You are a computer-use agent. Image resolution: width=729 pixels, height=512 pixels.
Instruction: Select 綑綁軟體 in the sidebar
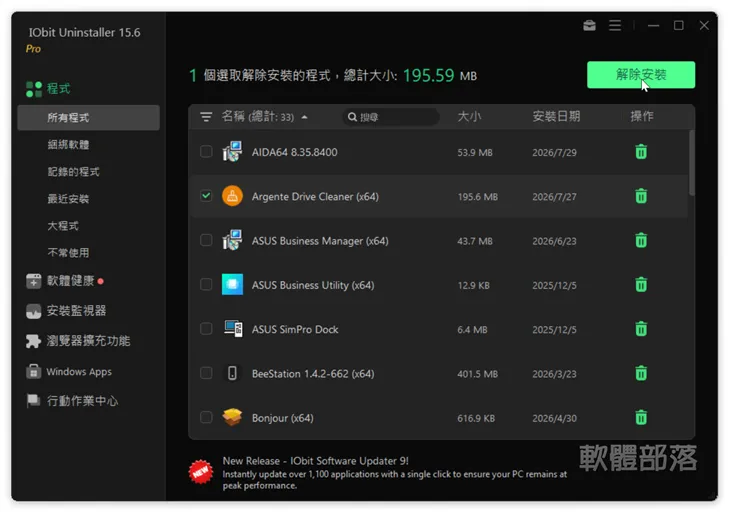tap(68, 145)
